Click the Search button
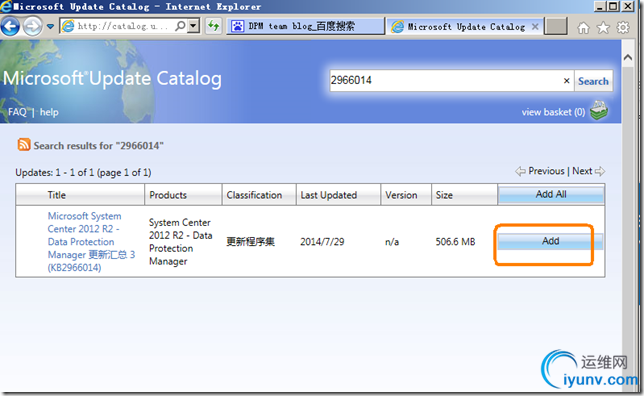This screenshot has height=396, width=644. tap(593, 81)
